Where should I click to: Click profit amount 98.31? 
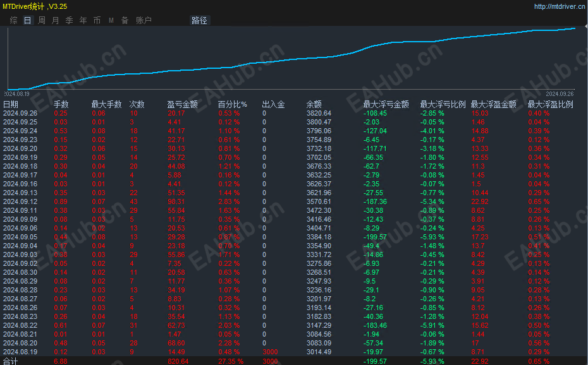tap(176, 201)
